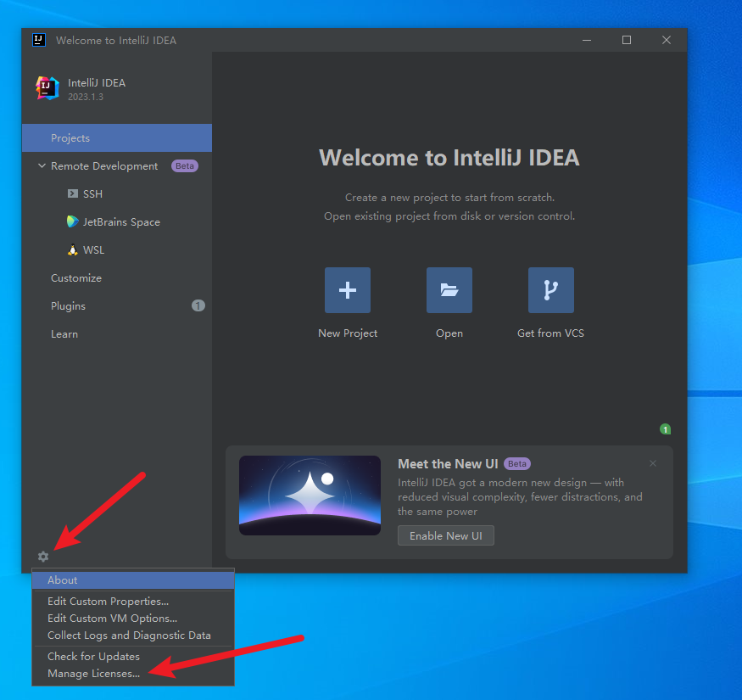This screenshot has height=700, width=742.
Task: Click the Get from VCS branch icon
Action: pos(551,290)
